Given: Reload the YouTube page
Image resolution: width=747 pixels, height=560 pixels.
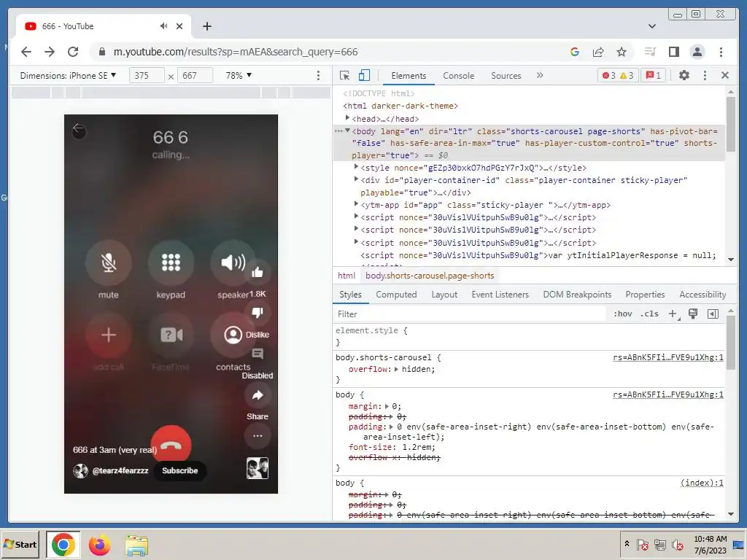Looking at the screenshot, I should pyautogui.click(x=73, y=52).
